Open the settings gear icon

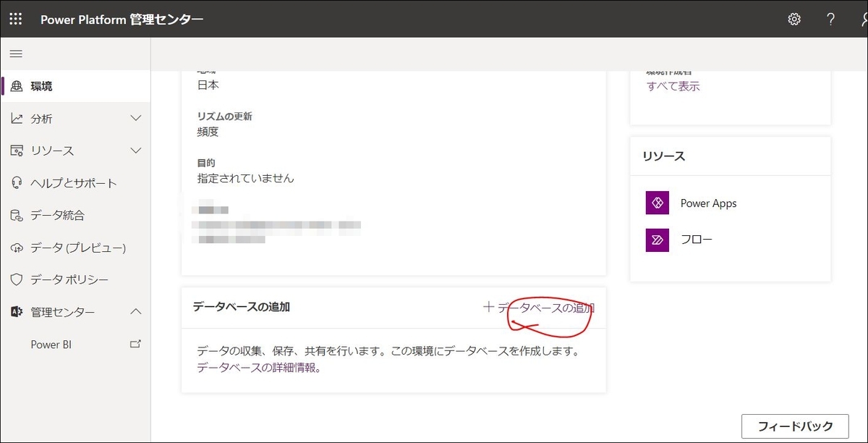[x=794, y=19]
